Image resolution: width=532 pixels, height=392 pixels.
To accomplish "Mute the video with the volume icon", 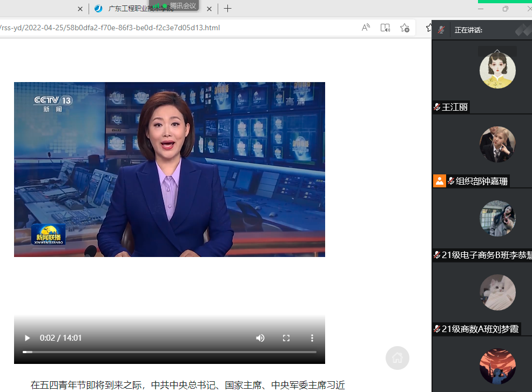I will pos(260,338).
